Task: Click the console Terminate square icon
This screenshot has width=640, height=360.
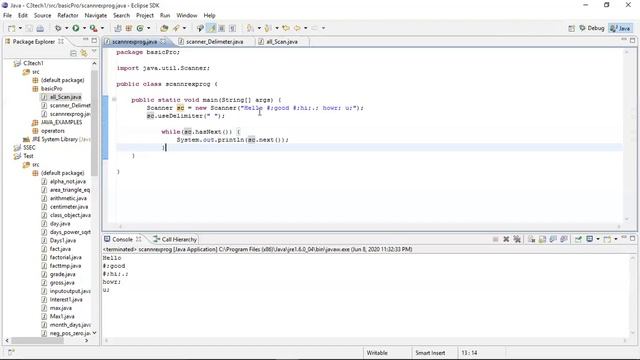Action: point(495,239)
